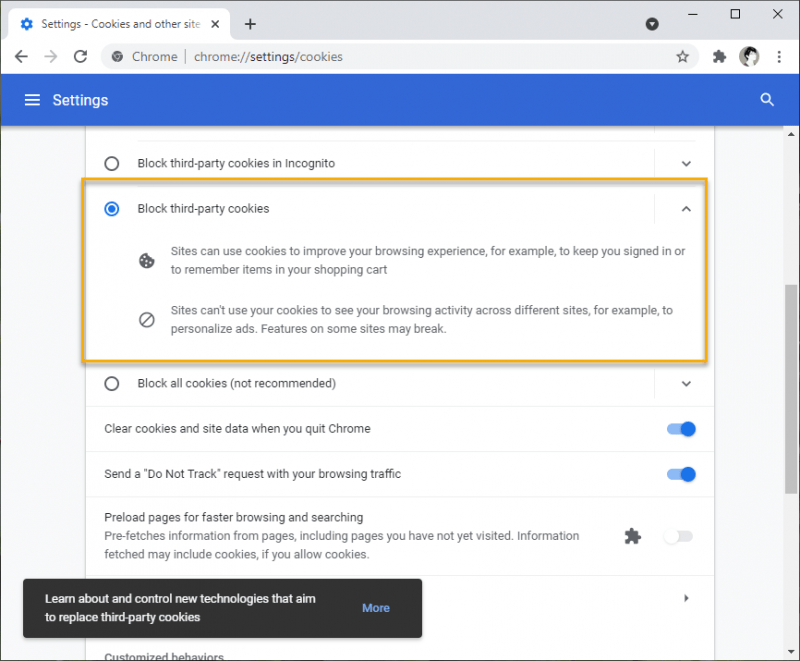Disable the Clear cookies when you quit Chrome toggle
This screenshot has width=800, height=661.
click(x=681, y=429)
